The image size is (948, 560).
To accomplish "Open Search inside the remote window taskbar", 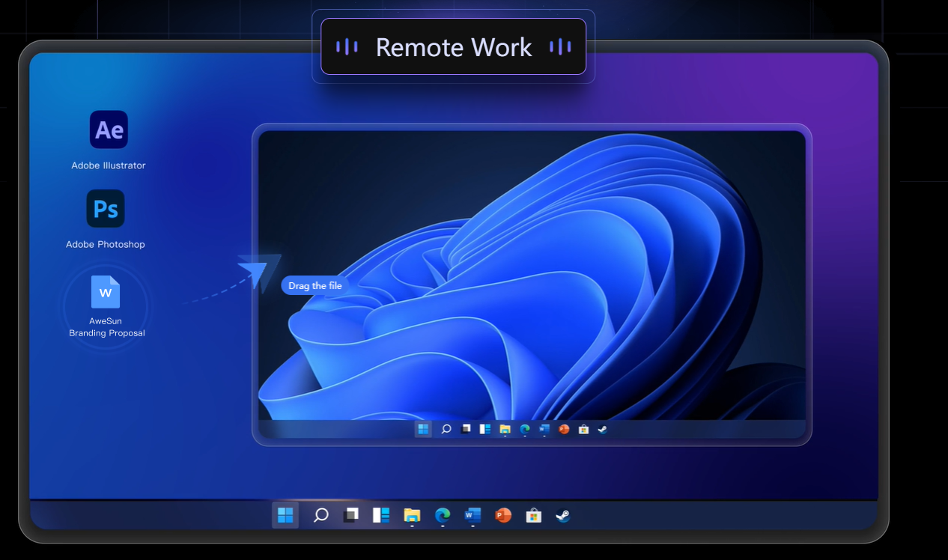I will pyautogui.click(x=446, y=429).
